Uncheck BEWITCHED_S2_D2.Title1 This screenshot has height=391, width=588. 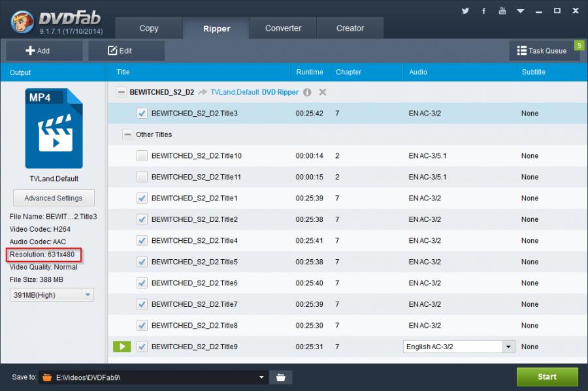142,198
